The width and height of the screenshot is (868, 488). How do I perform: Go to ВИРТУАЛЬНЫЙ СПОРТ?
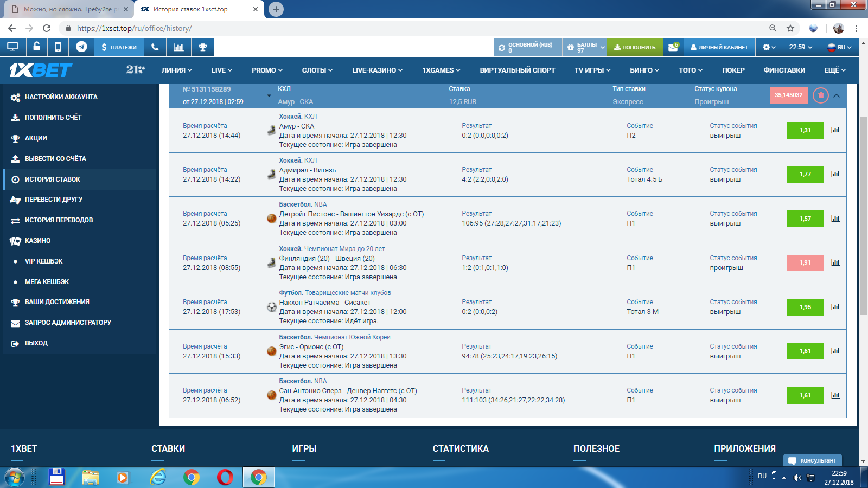(518, 70)
